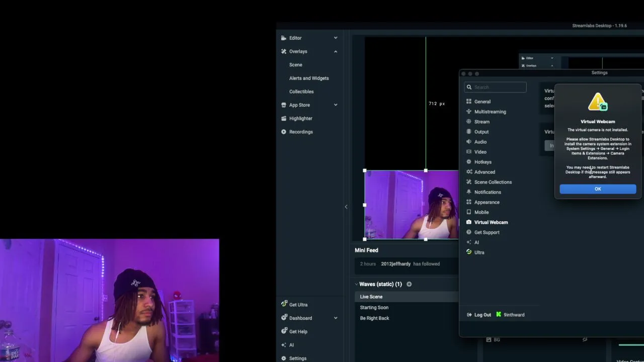Select the webcam source in preview
This screenshot has height=362, width=644.
pos(412,205)
